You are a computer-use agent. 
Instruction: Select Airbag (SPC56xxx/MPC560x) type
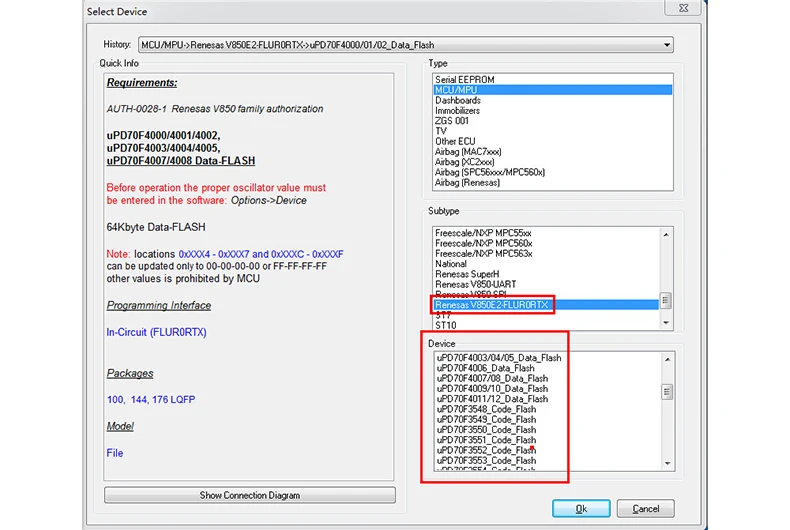click(x=552, y=172)
